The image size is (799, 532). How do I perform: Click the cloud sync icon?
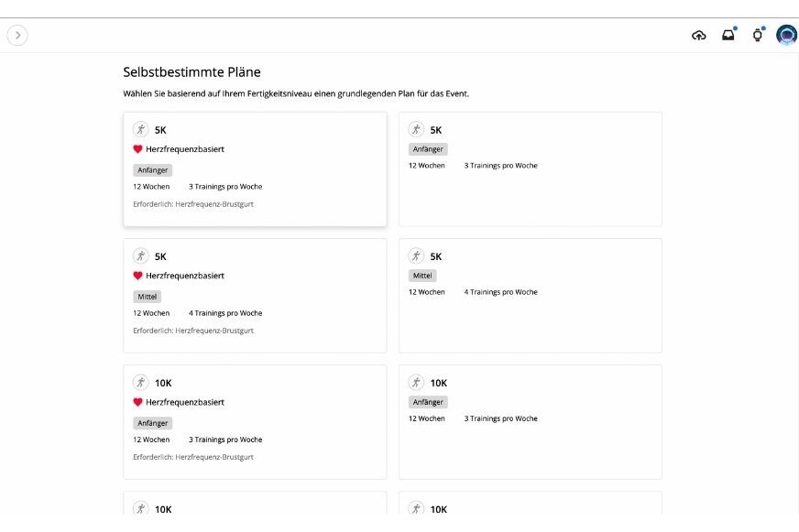[699, 34]
